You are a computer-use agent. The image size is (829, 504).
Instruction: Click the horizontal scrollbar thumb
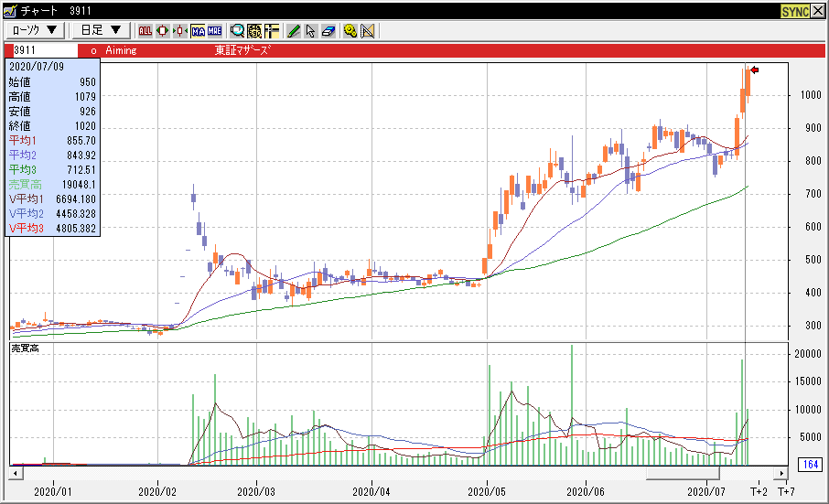[683, 474]
